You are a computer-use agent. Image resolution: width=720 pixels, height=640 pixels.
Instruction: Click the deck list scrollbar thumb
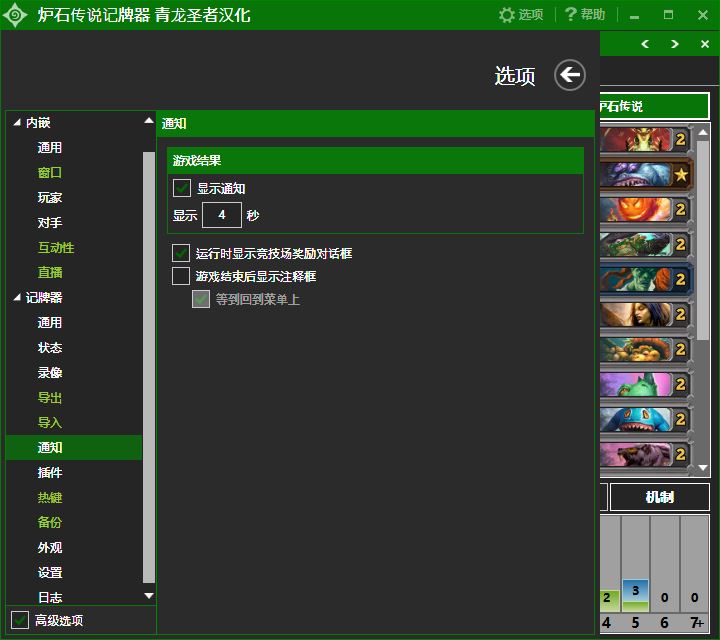703,241
